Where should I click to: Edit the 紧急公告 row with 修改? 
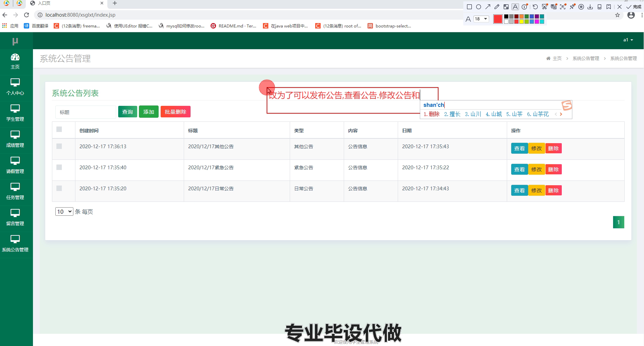coord(537,170)
